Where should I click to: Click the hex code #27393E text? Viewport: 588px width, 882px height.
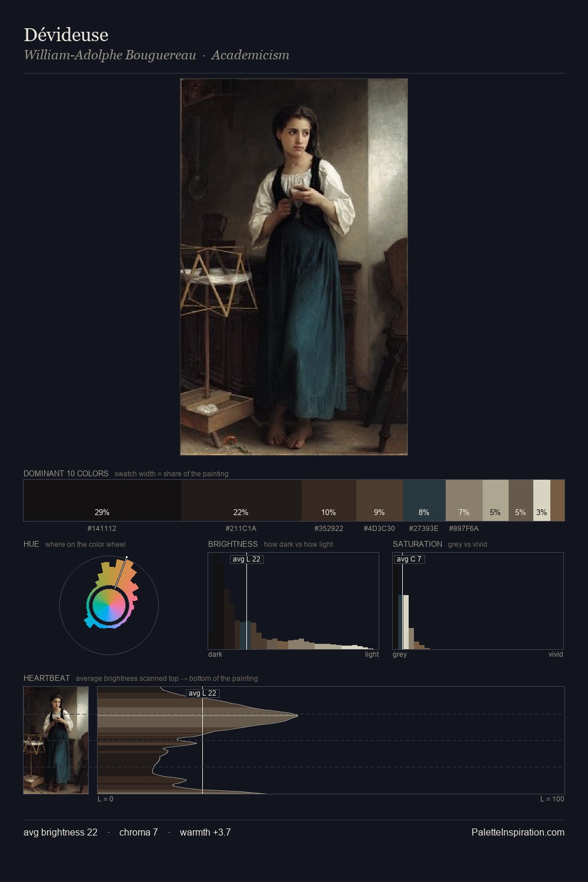click(424, 529)
